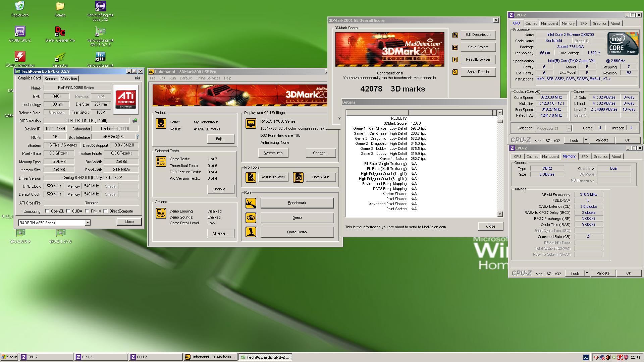The image size is (644, 362).
Task: Click Show Details button
Action: [x=478, y=72]
